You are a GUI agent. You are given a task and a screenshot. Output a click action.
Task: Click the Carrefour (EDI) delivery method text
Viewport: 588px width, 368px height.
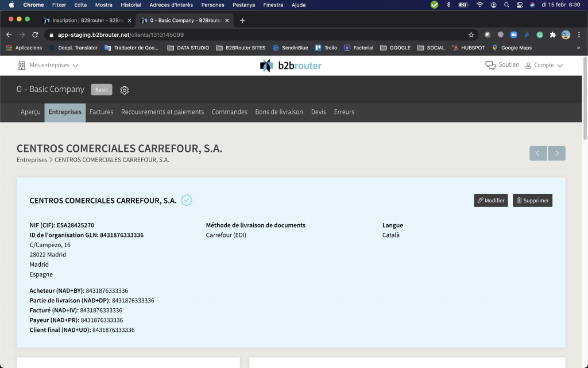(226, 235)
